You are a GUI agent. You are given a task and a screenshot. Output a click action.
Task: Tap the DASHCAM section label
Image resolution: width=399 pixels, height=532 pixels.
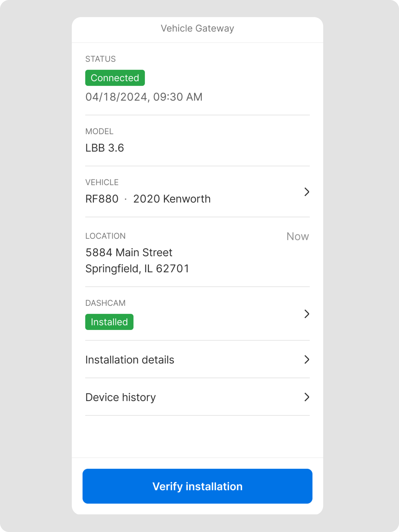point(105,303)
